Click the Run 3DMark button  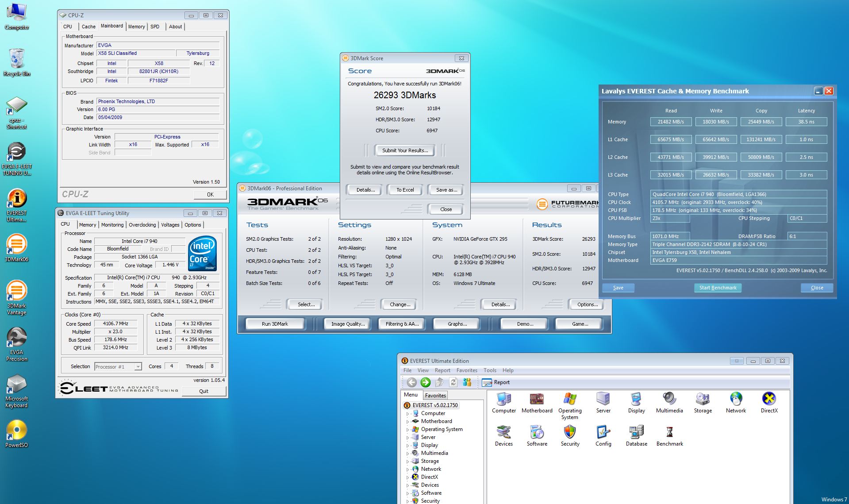tap(275, 324)
